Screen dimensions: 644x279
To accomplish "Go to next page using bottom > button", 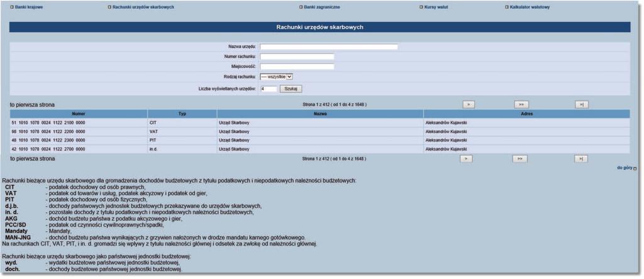I will click(466, 159).
